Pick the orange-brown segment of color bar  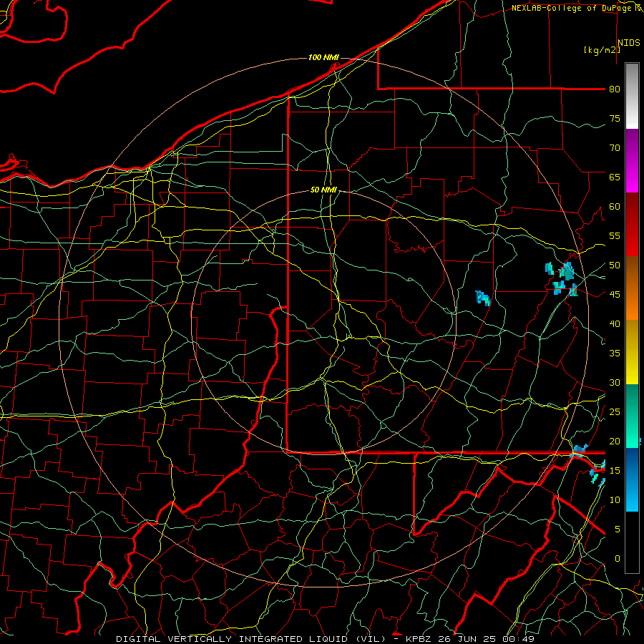point(632,288)
